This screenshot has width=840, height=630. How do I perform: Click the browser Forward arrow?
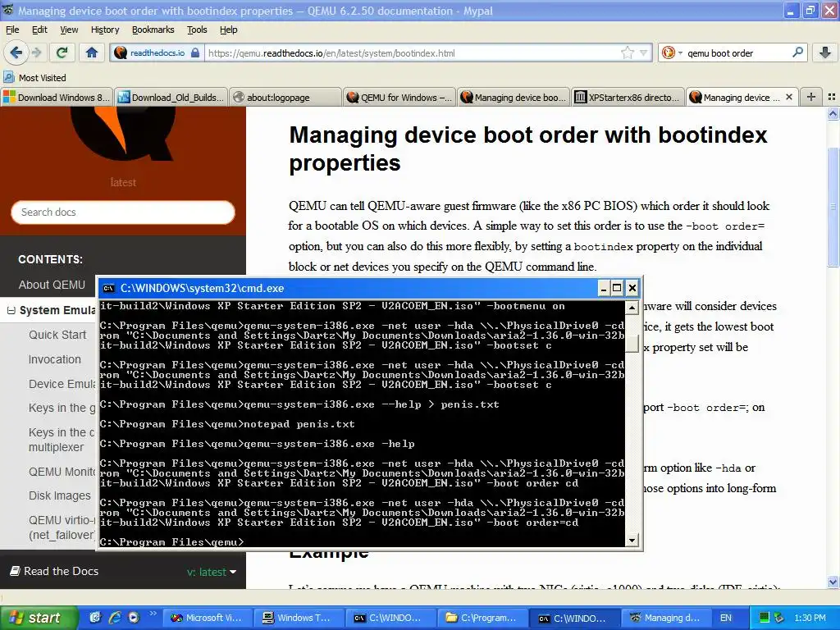37,52
